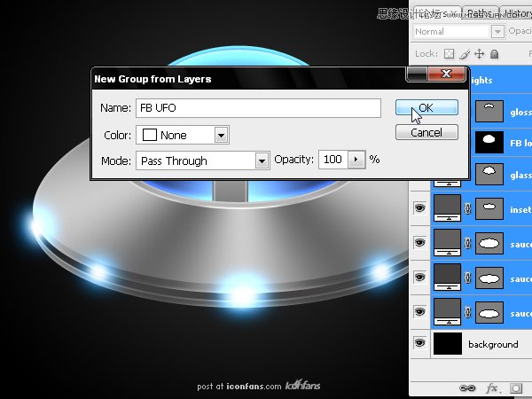
Task: Select the black FB lo layer thumbnail
Action: pos(489,143)
